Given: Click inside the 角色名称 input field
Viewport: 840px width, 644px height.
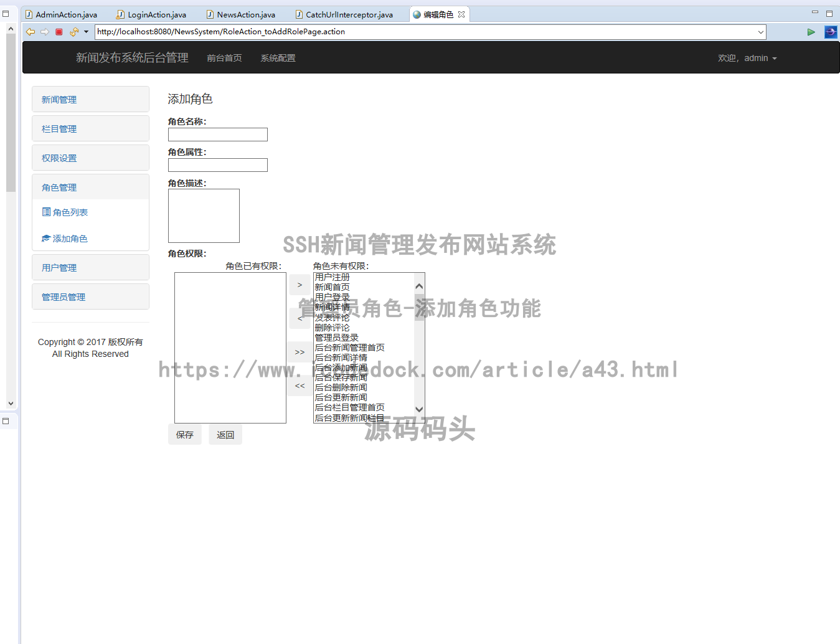Looking at the screenshot, I should 217,135.
